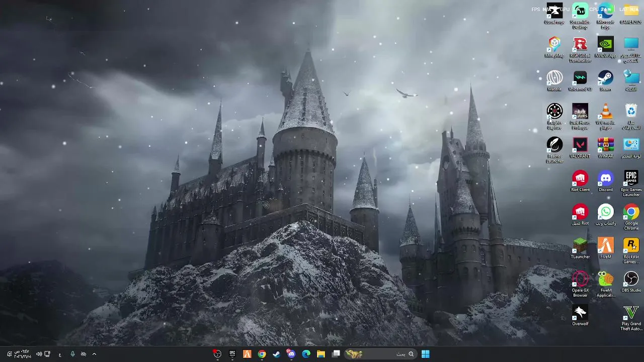Select the Recycle Bin icon
This screenshot has width=644, height=362.
(x=631, y=117)
